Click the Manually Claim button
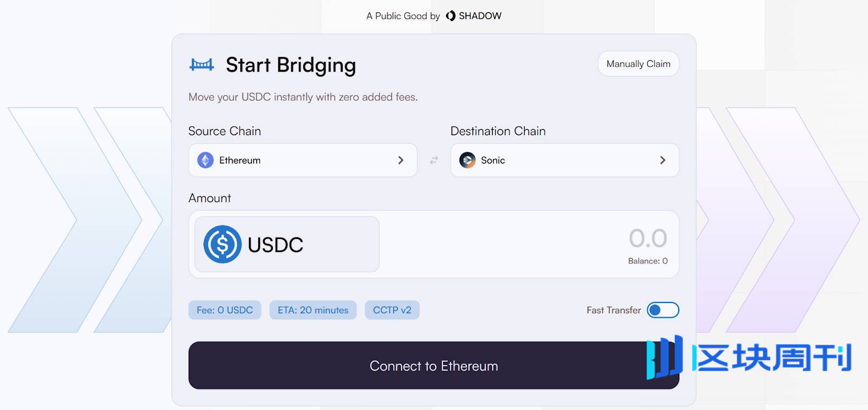868x410 pixels. pyautogui.click(x=638, y=64)
